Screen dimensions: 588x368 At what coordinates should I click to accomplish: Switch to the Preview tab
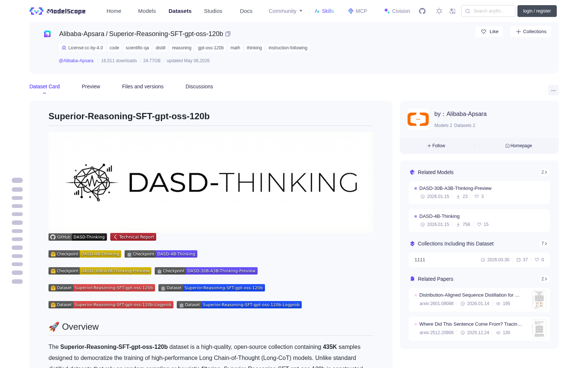(91, 86)
